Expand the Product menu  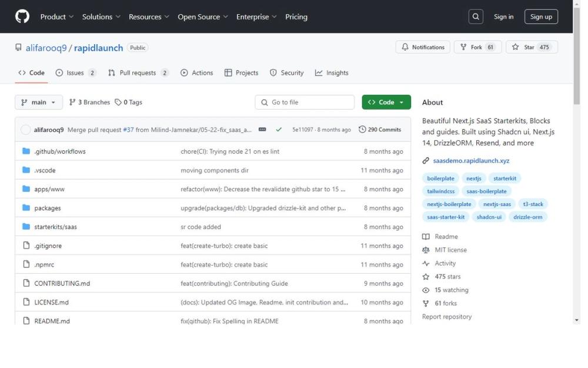57,16
